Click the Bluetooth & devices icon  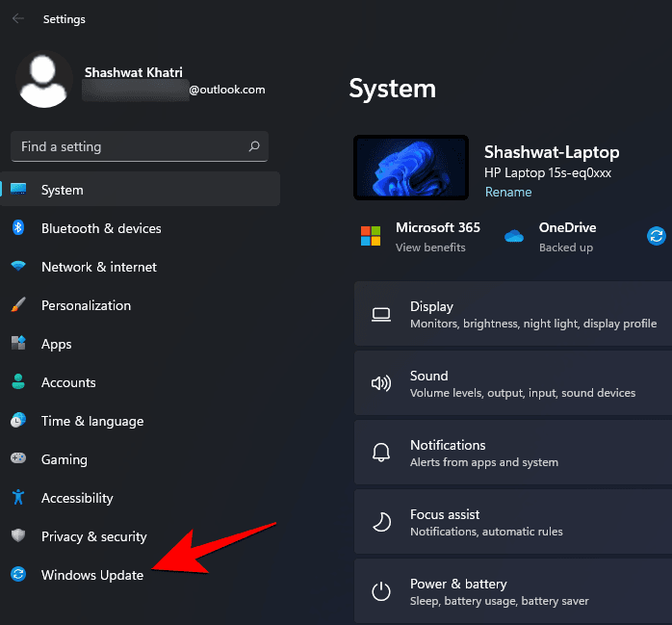click(18, 228)
